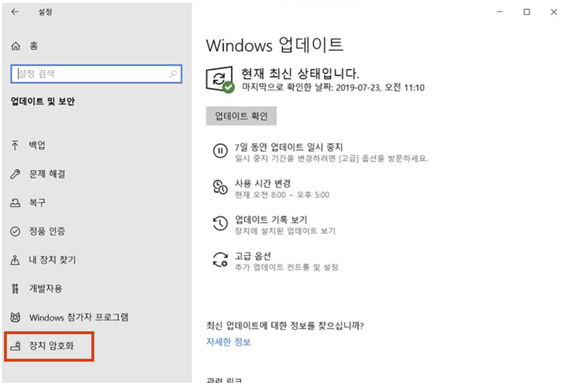Minimize the 설정 window
588x387 pixels.
click(499, 12)
